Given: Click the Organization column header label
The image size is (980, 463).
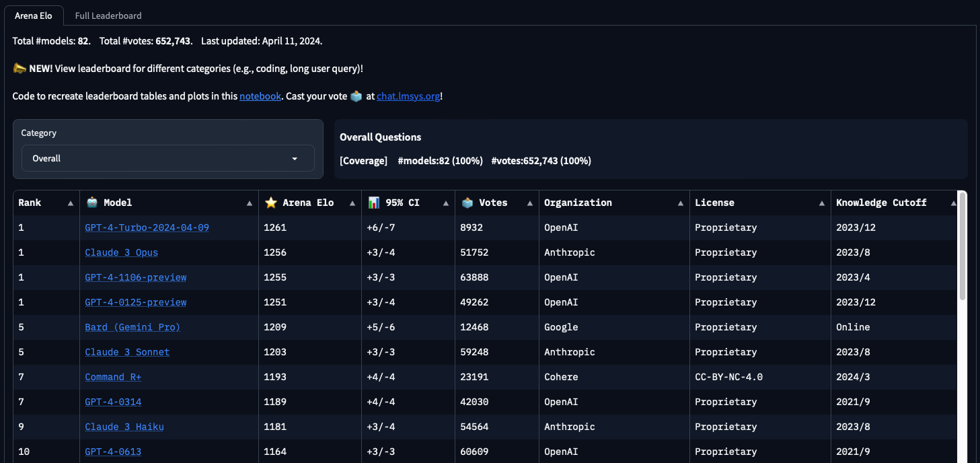Looking at the screenshot, I should [578, 203].
